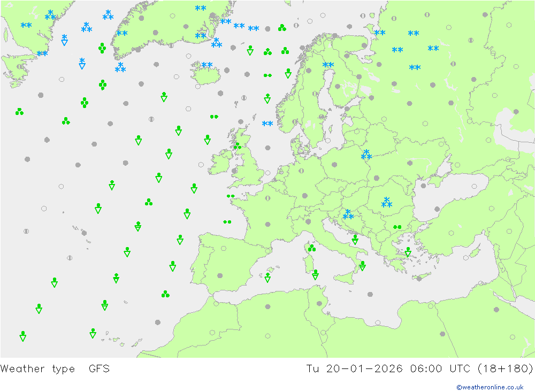Click the green rain dots near Brittany
The height and width of the screenshot is (392, 535).
tap(231, 196)
